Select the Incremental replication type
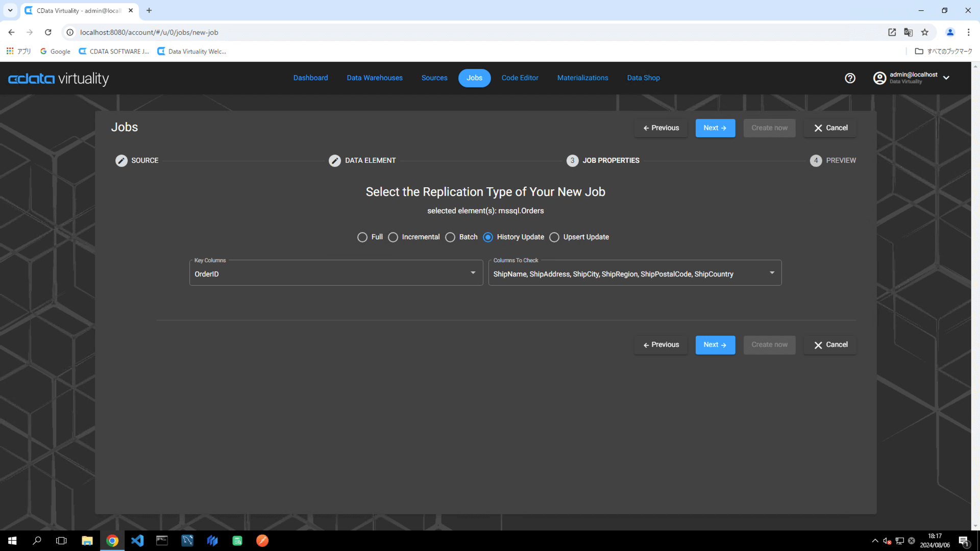Viewport: 980px width, 551px height. click(393, 237)
